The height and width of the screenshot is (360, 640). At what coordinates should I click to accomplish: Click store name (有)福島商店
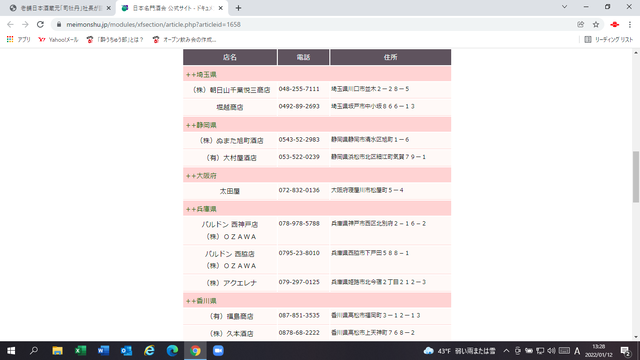[230, 316]
